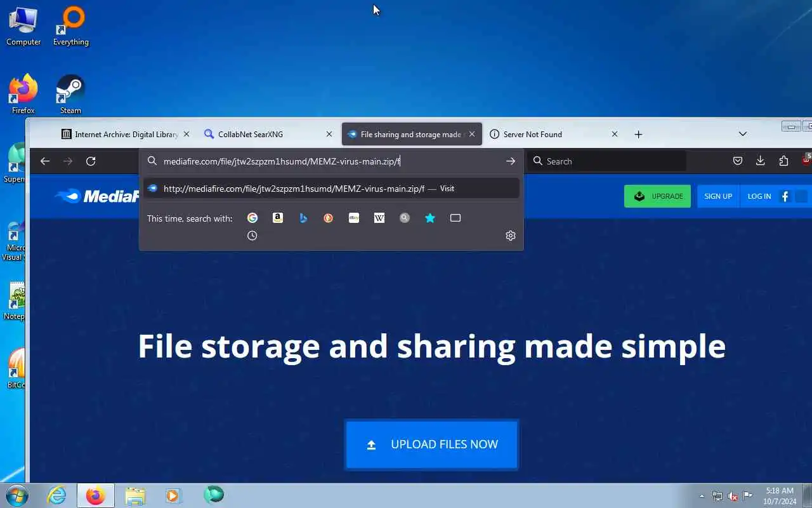The image size is (812, 508).
Task: Open the Computer desktop icon
Action: coord(23,27)
